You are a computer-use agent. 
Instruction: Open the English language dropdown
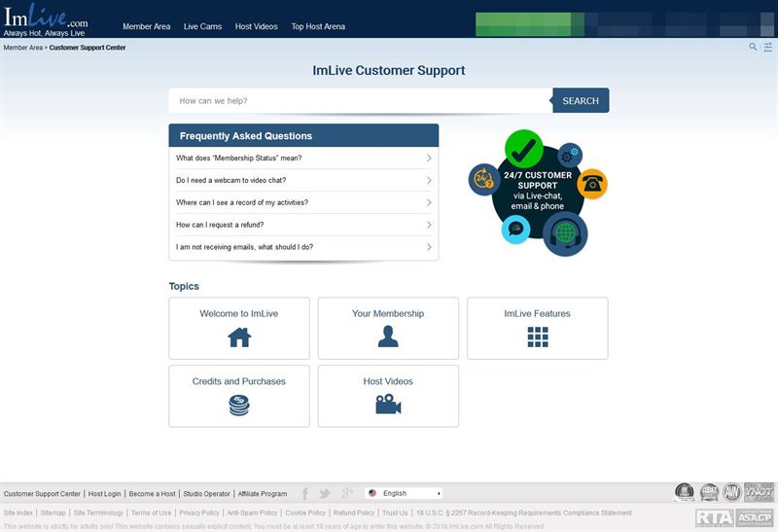(404, 493)
